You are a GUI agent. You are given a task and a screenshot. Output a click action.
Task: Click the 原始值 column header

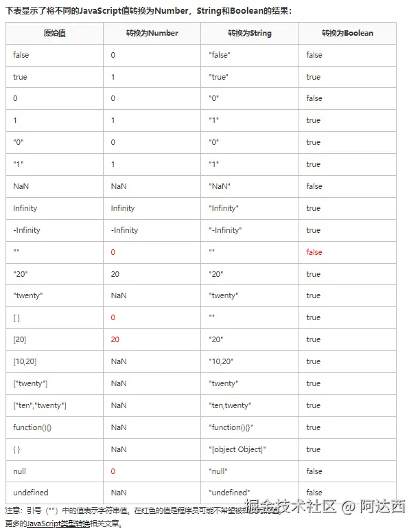(54, 33)
